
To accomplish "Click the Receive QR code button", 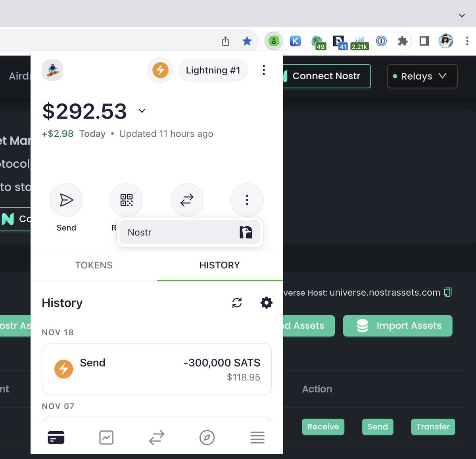I will [x=127, y=200].
